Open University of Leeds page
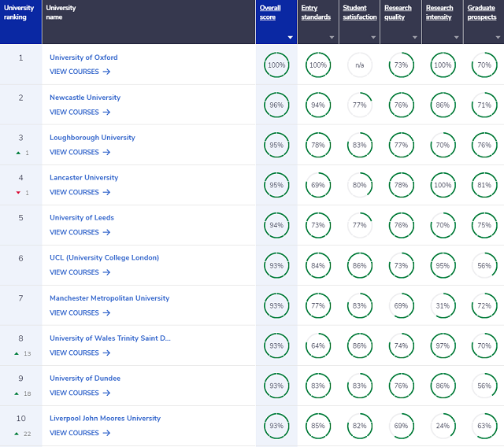 [82, 218]
